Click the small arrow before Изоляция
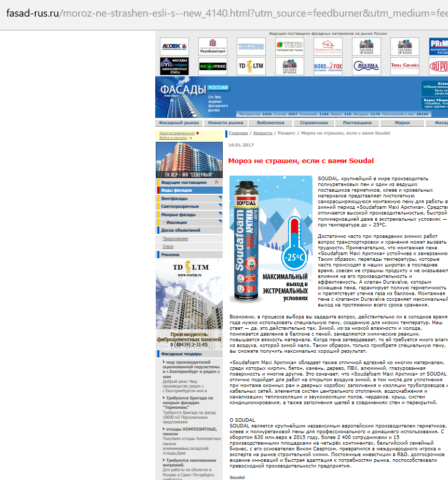 pos(163,222)
